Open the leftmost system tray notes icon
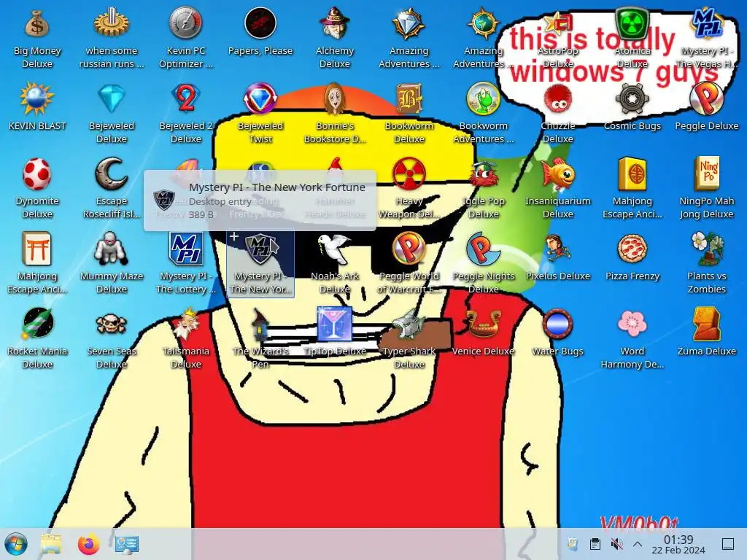This screenshot has height=560, width=747. [x=573, y=544]
